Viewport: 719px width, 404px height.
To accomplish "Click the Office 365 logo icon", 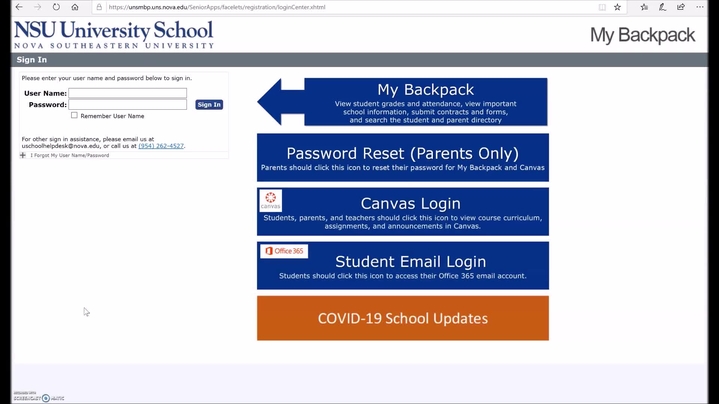I will point(284,251).
